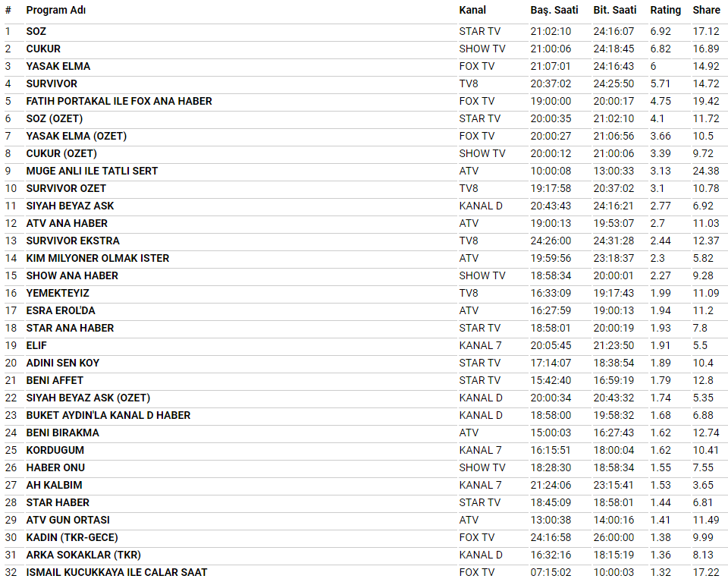Click share value 12.8 for BENI AFFET
728x582 pixels.
coord(703,380)
